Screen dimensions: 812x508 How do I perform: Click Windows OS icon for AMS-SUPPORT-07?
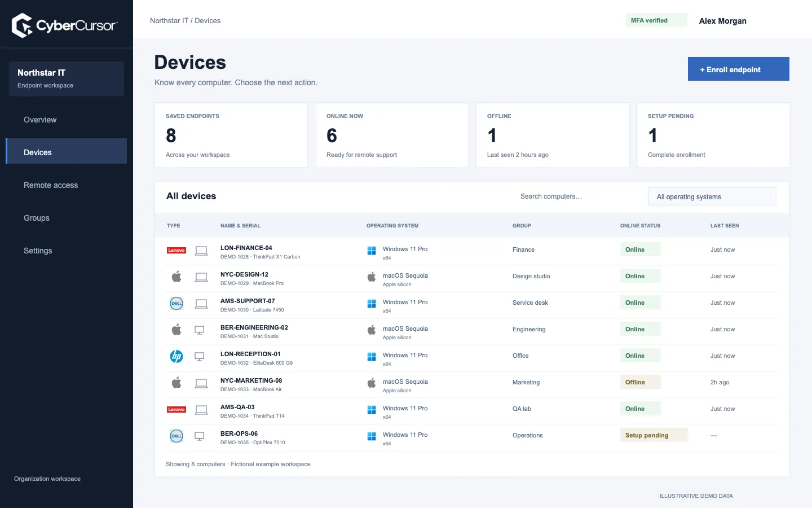click(x=372, y=304)
